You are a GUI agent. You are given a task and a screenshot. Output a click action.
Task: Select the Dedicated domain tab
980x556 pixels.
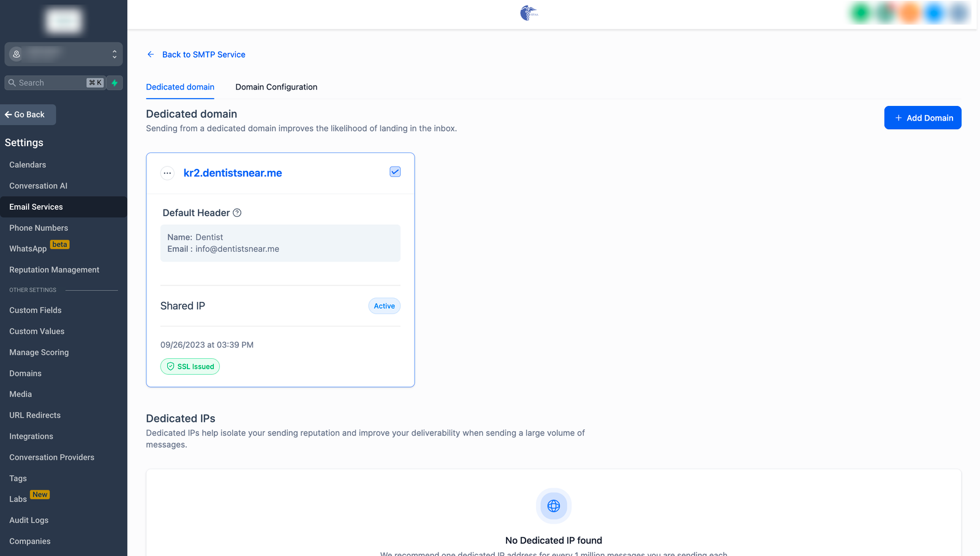click(180, 87)
